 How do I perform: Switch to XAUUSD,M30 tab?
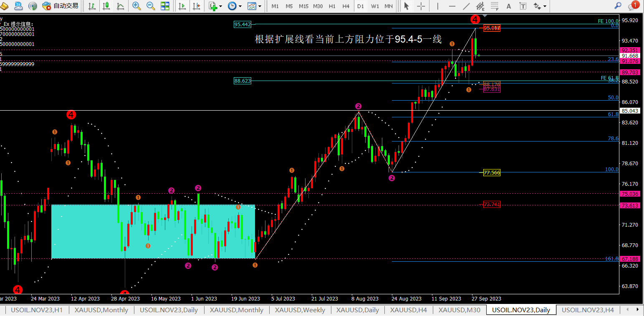coord(460,310)
